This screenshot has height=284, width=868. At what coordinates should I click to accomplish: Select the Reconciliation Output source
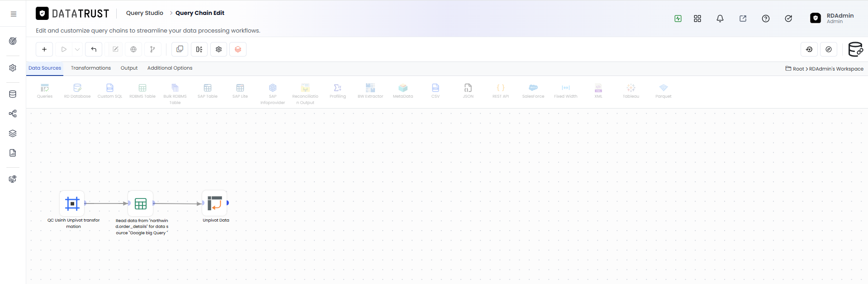point(305,94)
